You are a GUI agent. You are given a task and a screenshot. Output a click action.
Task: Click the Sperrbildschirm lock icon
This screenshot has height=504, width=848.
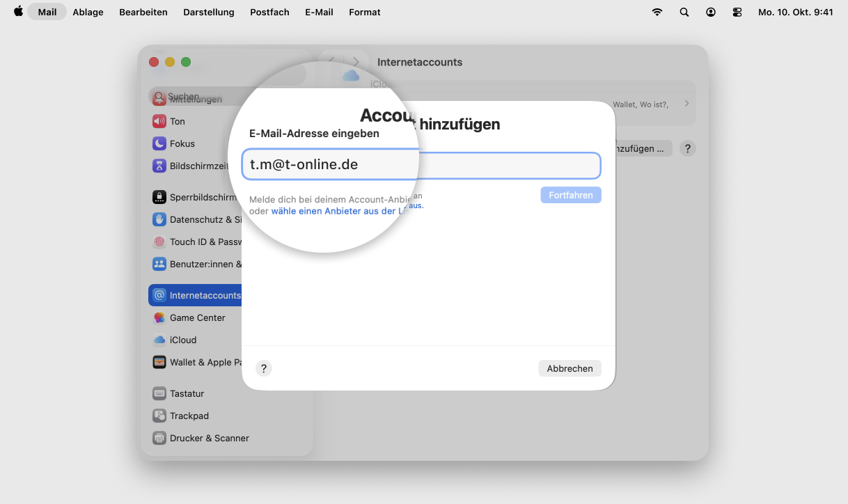click(159, 197)
